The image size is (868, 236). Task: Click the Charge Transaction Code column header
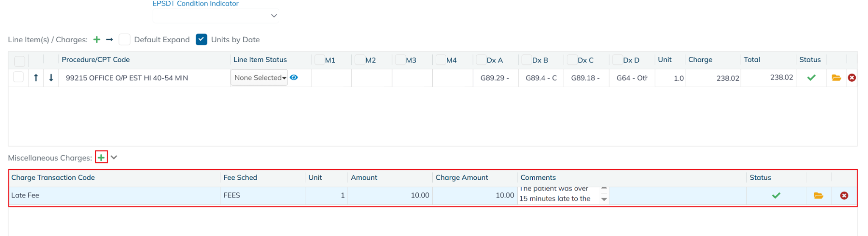(x=53, y=178)
